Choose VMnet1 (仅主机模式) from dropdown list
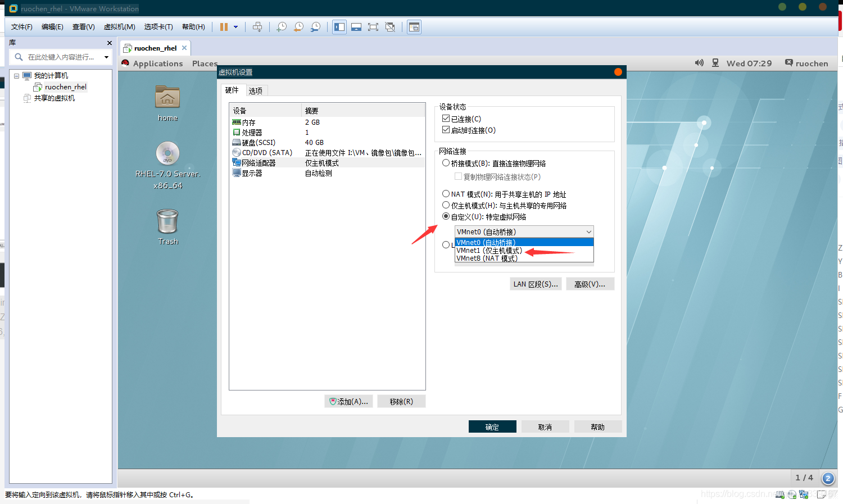This screenshot has height=504, width=843. (524, 251)
